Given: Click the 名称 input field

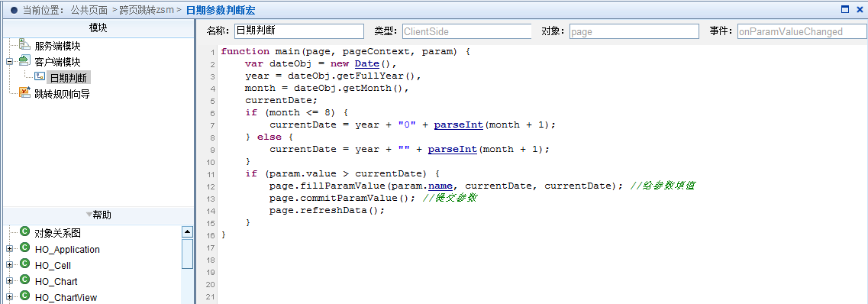Looking at the screenshot, I should [x=299, y=31].
